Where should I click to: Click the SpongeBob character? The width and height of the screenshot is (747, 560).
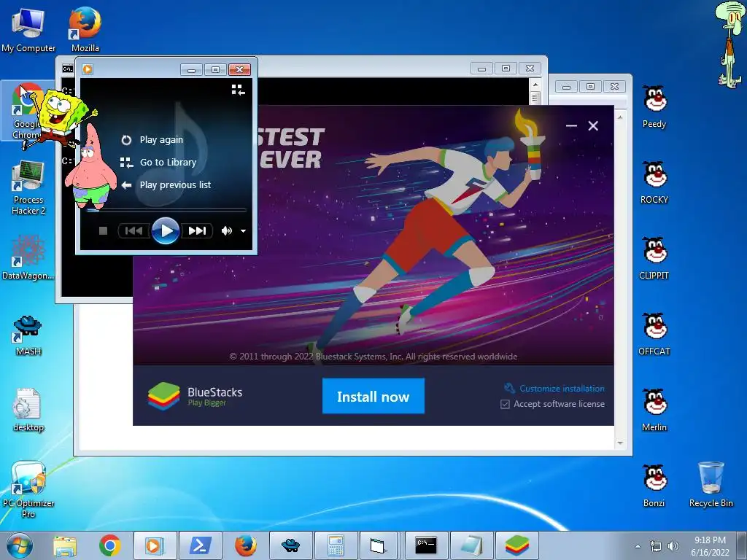(x=60, y=119)
